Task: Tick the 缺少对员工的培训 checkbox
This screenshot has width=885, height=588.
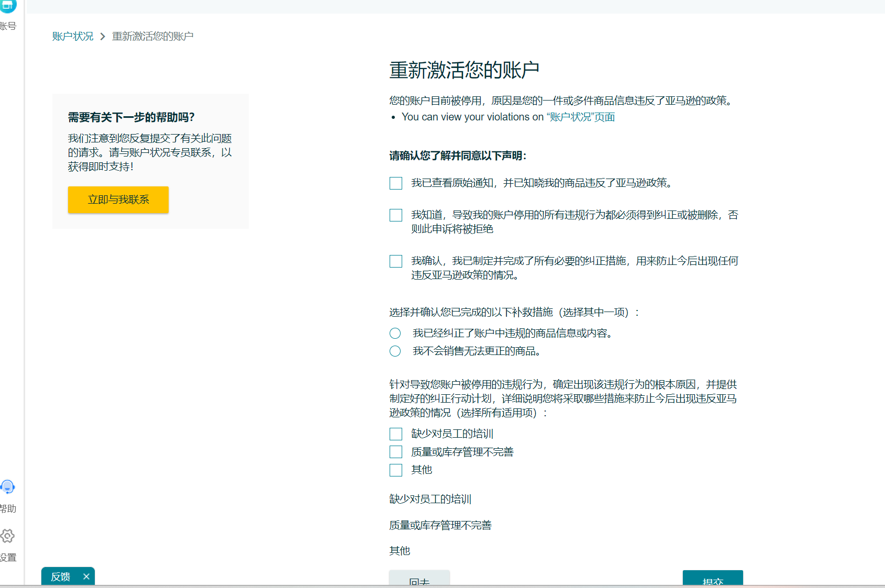Action: click(x=396, y=434)
